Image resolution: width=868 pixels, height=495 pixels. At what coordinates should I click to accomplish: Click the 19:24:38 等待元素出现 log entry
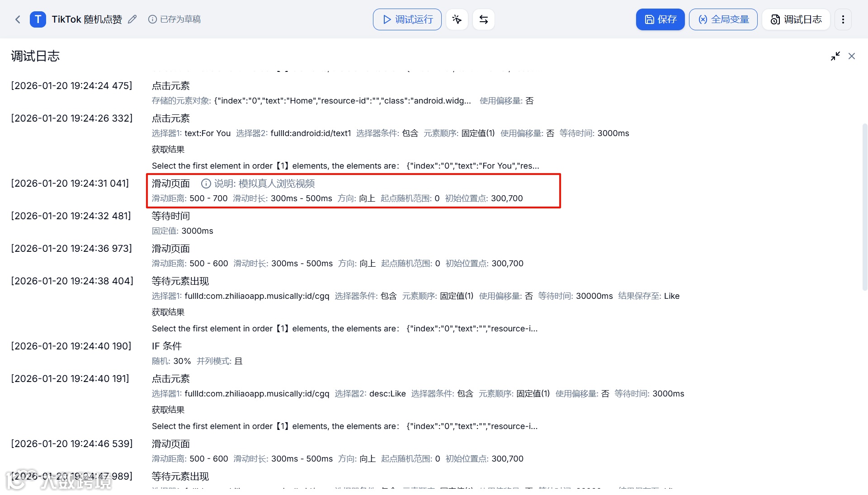tap(180, 281)
